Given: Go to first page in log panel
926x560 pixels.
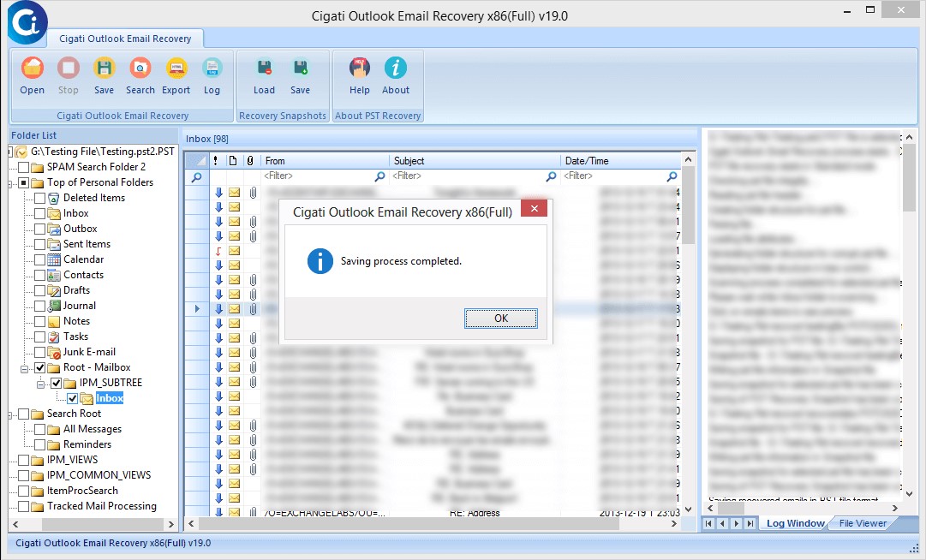Looking at the screenshot, I should [708, 523].
